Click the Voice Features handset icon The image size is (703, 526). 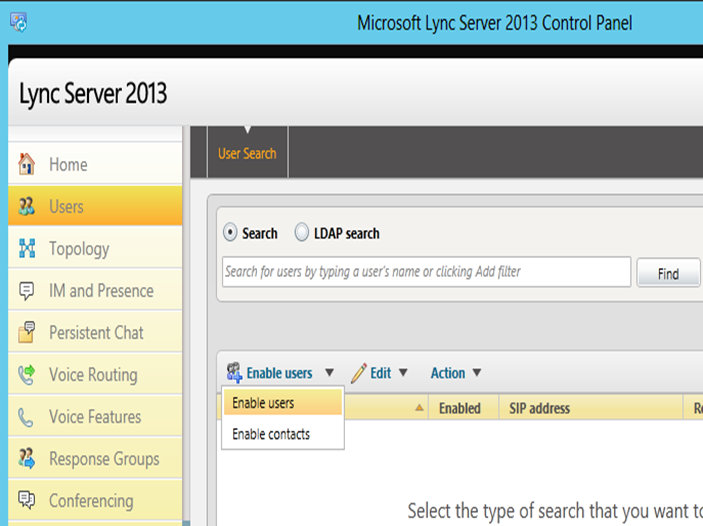26,417
